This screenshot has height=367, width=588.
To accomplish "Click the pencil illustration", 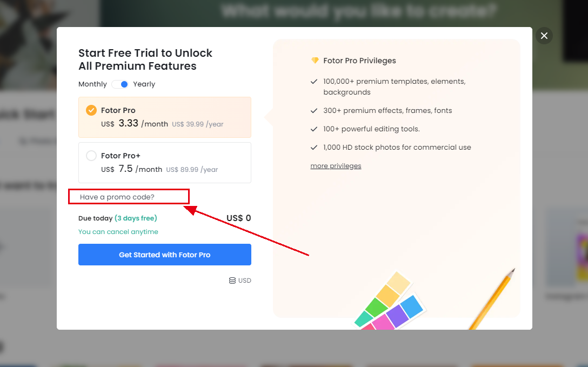I will pos(492,300).
